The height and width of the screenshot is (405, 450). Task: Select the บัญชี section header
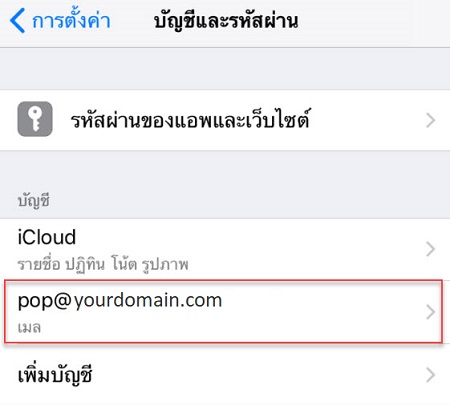(34, 201)
